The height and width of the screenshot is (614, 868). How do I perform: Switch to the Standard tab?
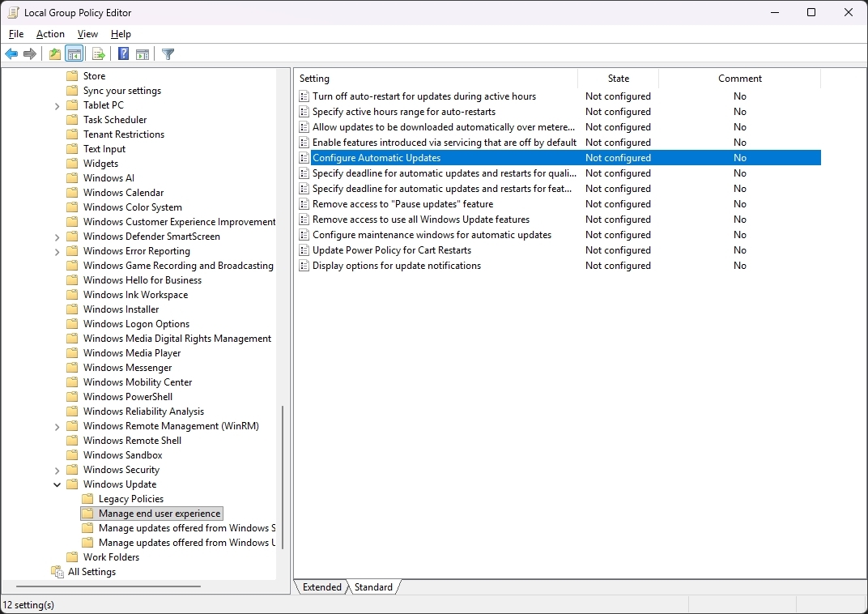click(x=373, y=587)
